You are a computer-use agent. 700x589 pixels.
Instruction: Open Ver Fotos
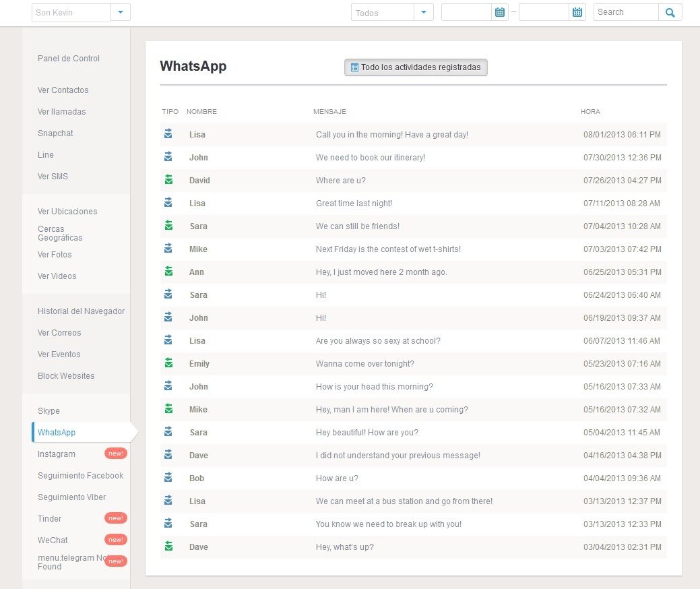click(55, 255)
